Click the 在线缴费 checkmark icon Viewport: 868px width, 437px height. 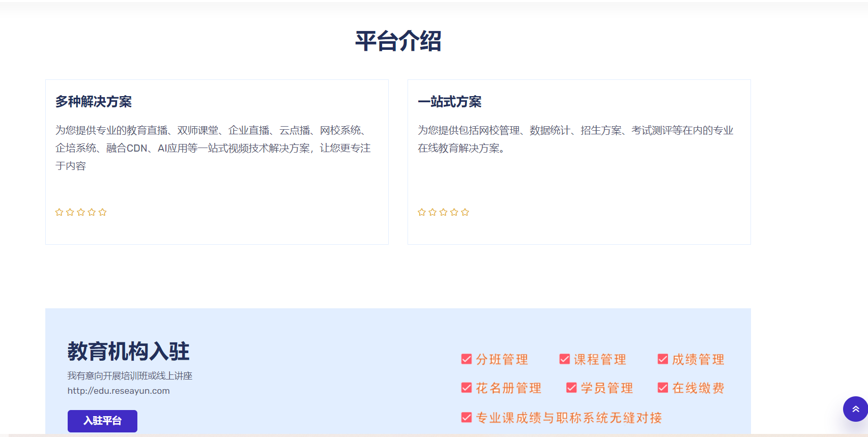663,388
